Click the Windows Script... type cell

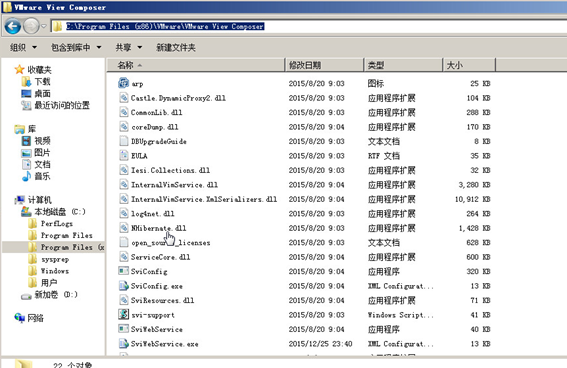pos(401,315)
